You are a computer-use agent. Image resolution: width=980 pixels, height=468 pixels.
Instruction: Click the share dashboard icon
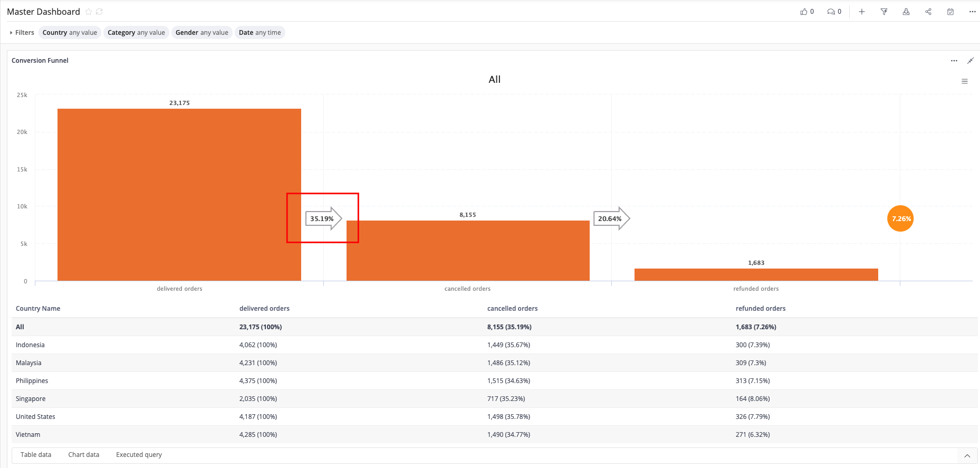coord(928,12)
